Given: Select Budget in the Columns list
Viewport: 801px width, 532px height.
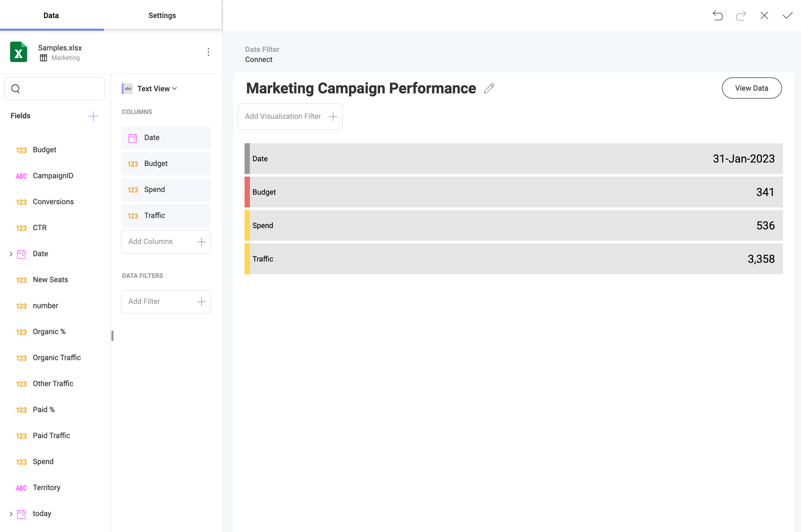Looking at the screenshot, I should [166, 164].
